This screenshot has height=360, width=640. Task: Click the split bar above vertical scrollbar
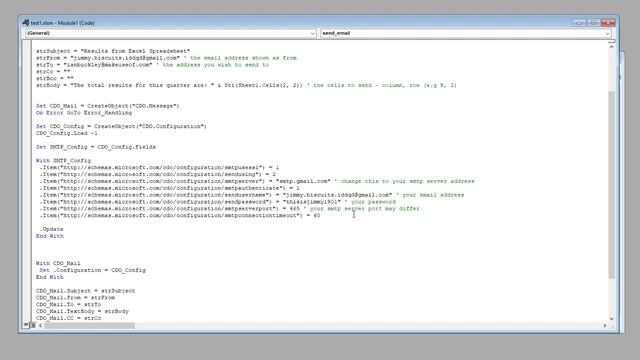[x=611, y=42]
